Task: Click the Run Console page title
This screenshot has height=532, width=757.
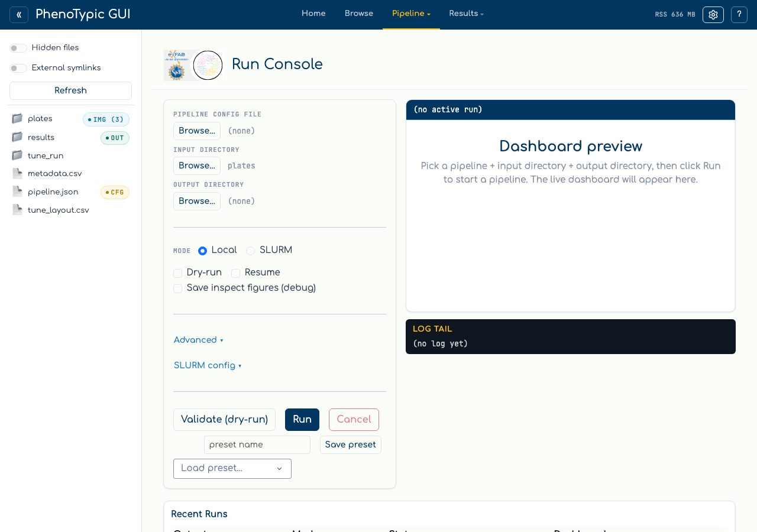Action: pyautogui.click(x=277, y=64)
